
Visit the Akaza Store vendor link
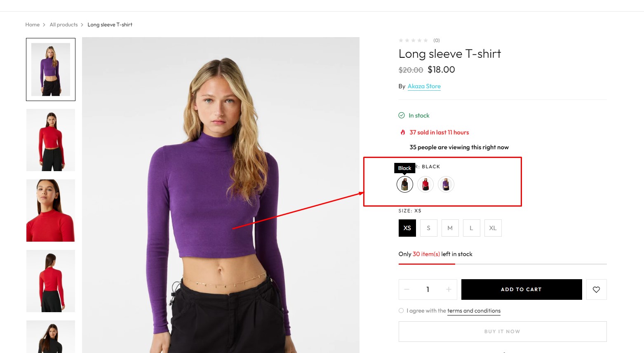pos(424,86)
